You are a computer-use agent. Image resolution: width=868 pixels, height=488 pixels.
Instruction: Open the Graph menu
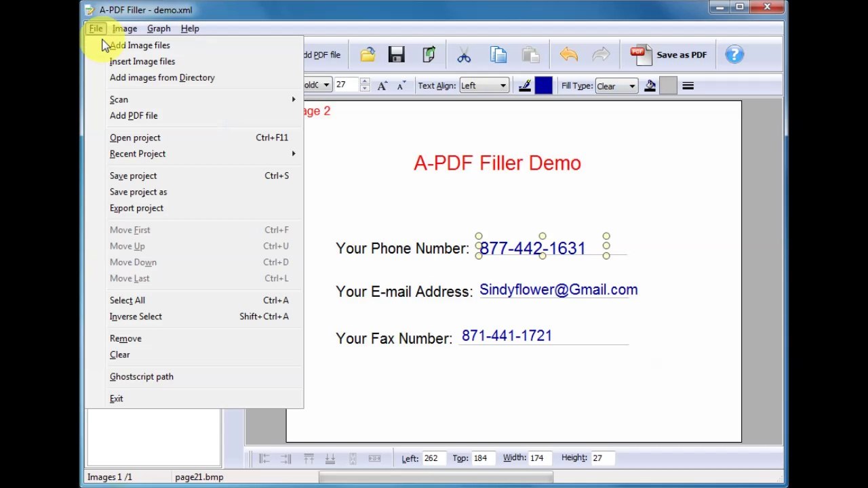point(159,28)
